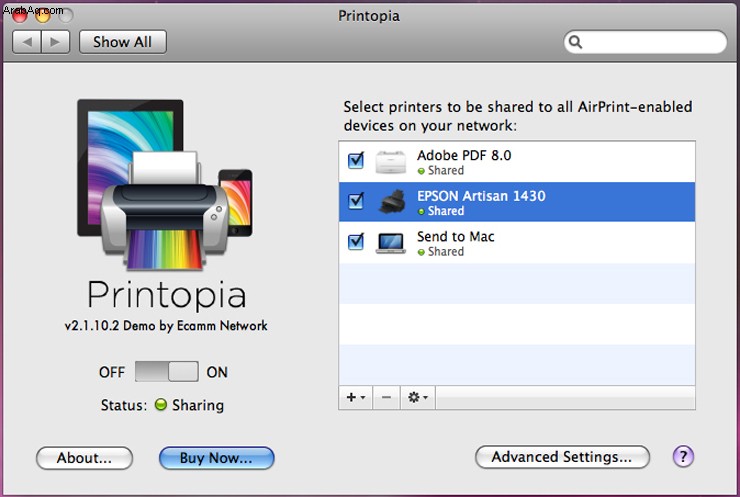Click the green Sharing status indicator
Image resolution: width=740 pixels, height=497 pixels.
click(x=161, y=404)
